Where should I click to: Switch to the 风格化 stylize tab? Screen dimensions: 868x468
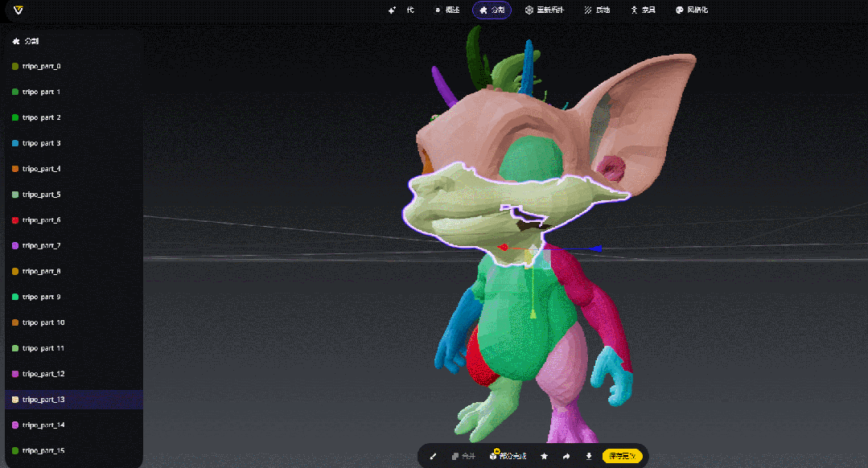coord(692,10)
